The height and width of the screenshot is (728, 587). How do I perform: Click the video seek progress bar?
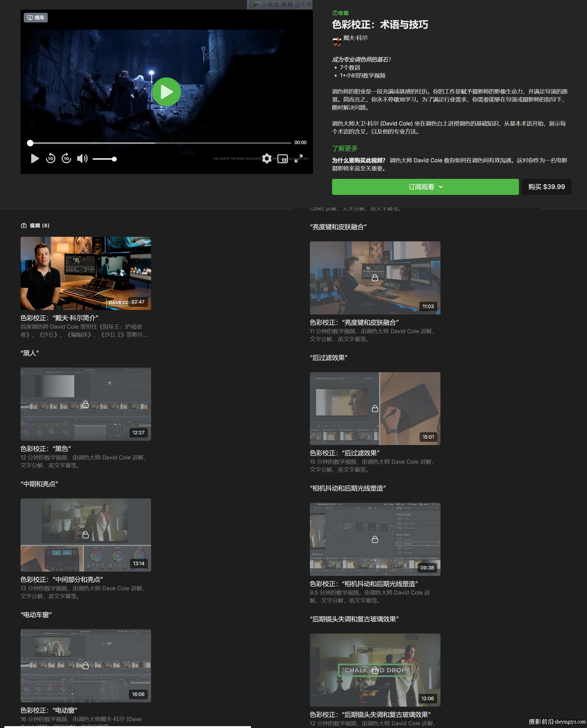(x=159, y=143)
